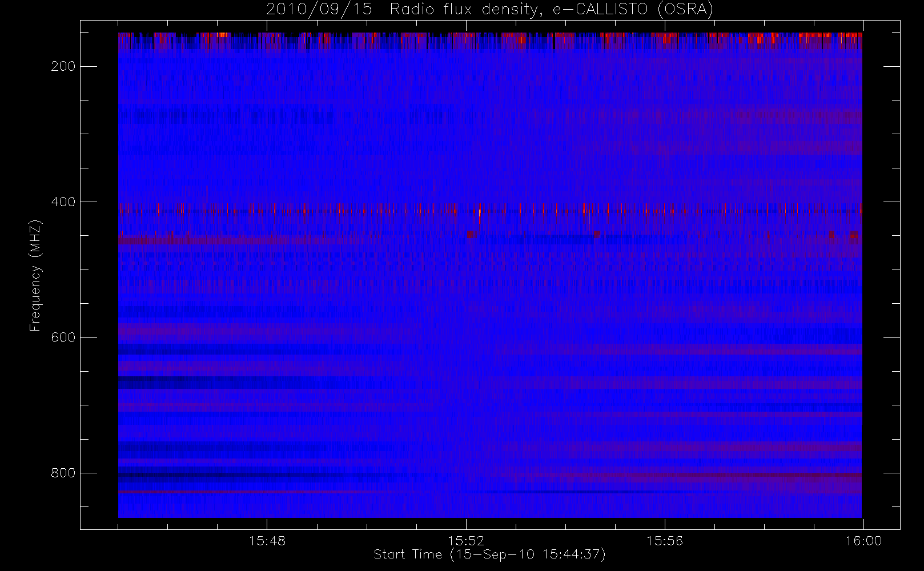Screen dimensions: 924x571
Task: Click the 15:48 time tick label
Action: point(267,541)
